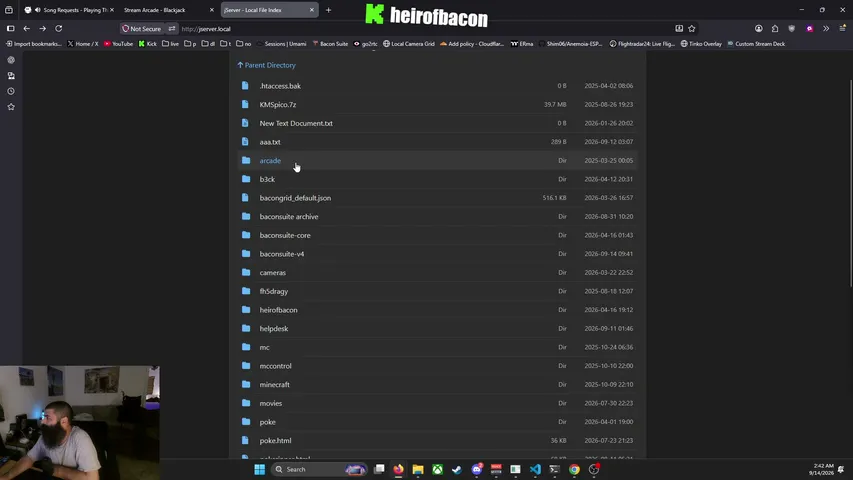Open the Windows Start menu
Viewport: 853px width, 480px height.
pyautogui.click(x=259, y=469)
